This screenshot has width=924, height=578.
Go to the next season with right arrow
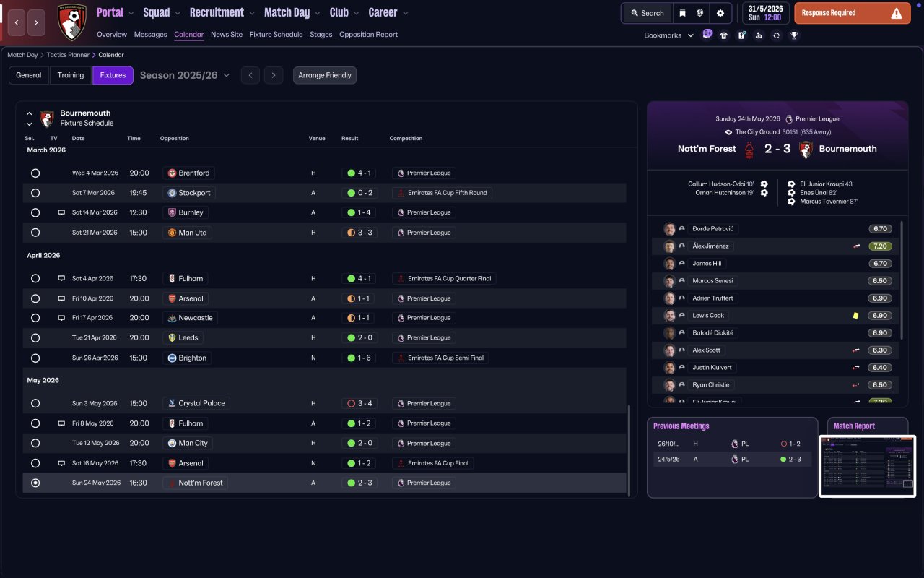point(273,75)
